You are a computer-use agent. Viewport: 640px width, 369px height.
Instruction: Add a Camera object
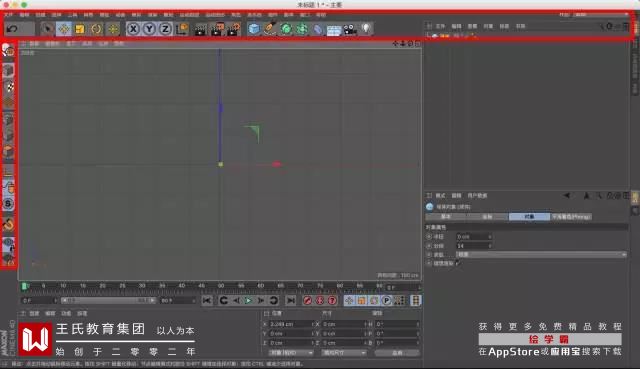350,29
